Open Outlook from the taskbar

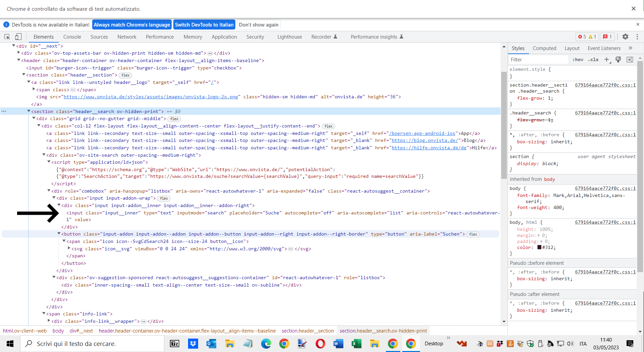(x=211, y=344)
